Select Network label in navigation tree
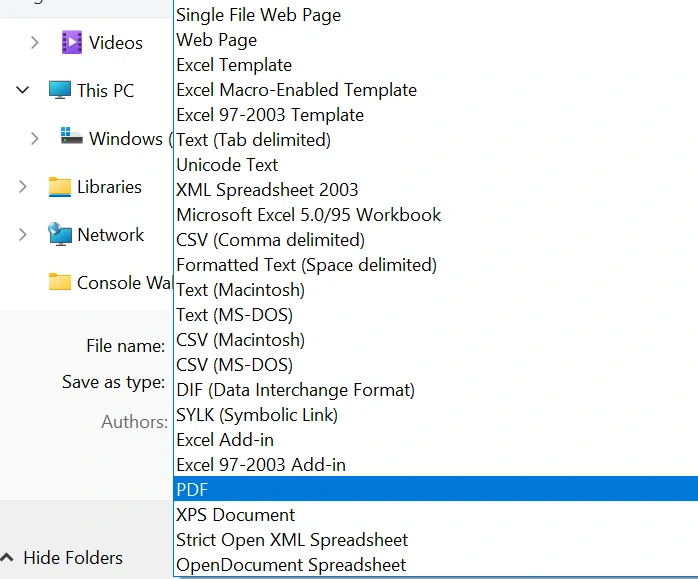 (x=111, y=235)
